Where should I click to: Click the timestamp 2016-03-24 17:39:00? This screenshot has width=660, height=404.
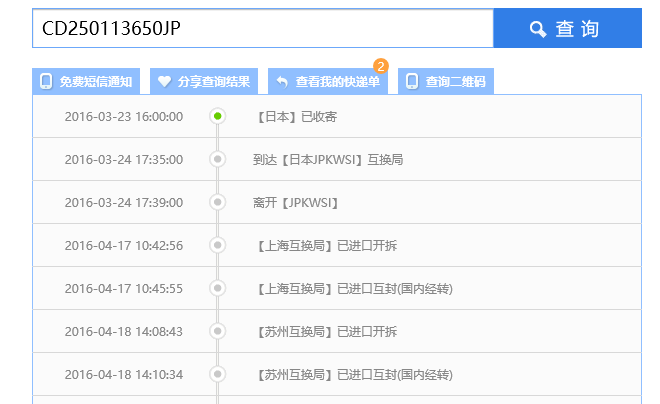coord(124,202)
